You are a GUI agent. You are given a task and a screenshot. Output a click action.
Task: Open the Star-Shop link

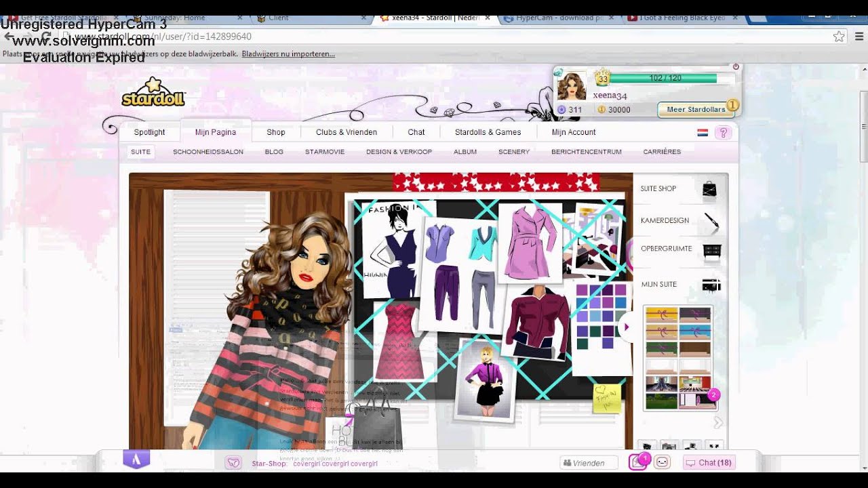(269, 464)
